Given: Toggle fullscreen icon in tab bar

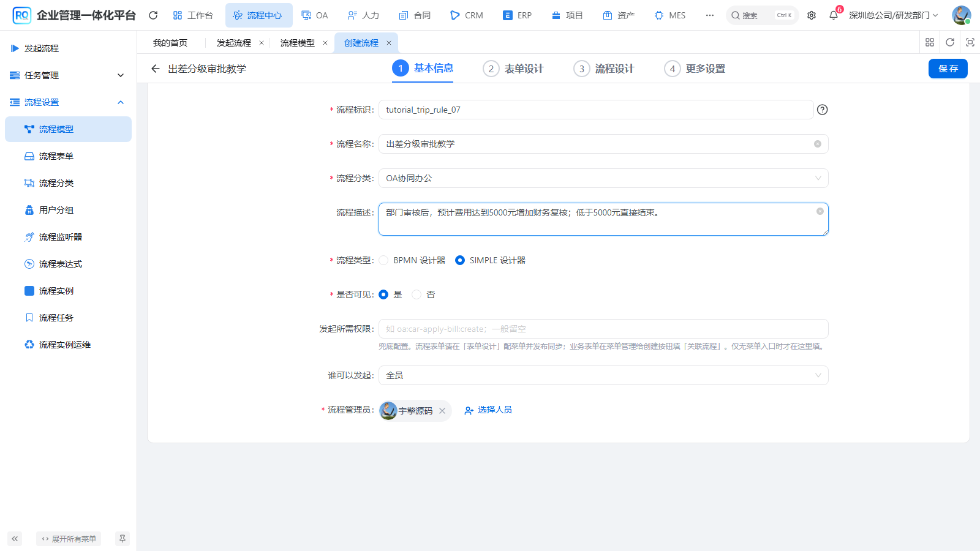Looking at the screenshot, I should click(x=970, y=42).
